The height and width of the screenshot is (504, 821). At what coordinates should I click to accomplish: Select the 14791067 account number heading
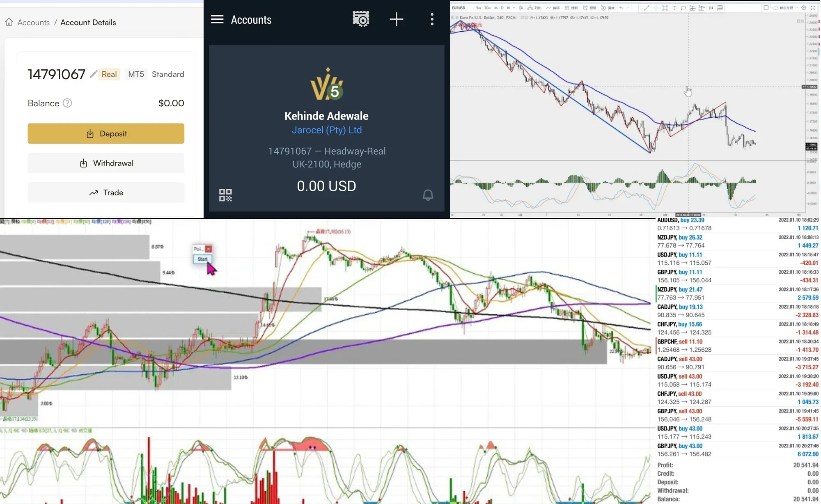pos(56,74)
